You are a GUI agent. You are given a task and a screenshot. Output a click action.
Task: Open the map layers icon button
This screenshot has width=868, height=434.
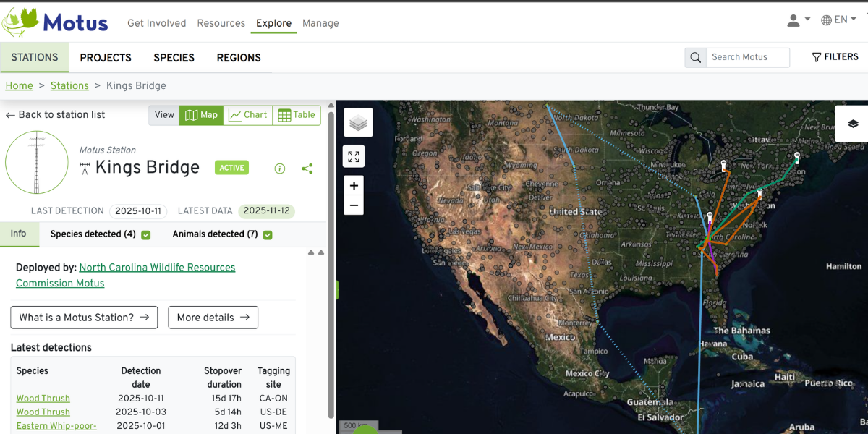358,123
